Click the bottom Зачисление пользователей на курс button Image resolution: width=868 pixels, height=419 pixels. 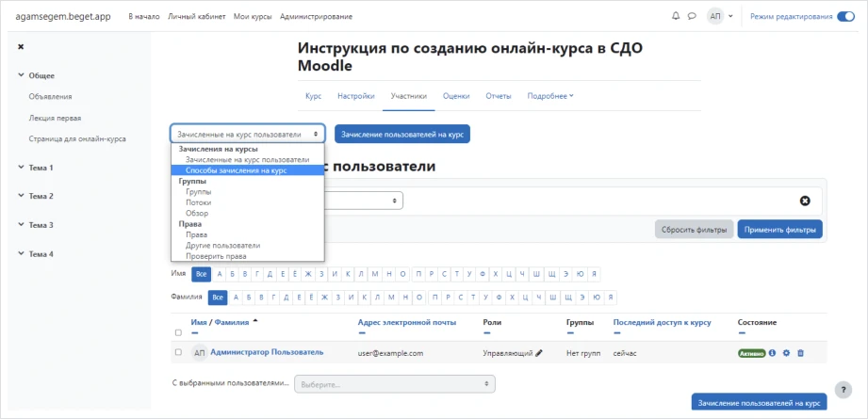tap(759, 402)
